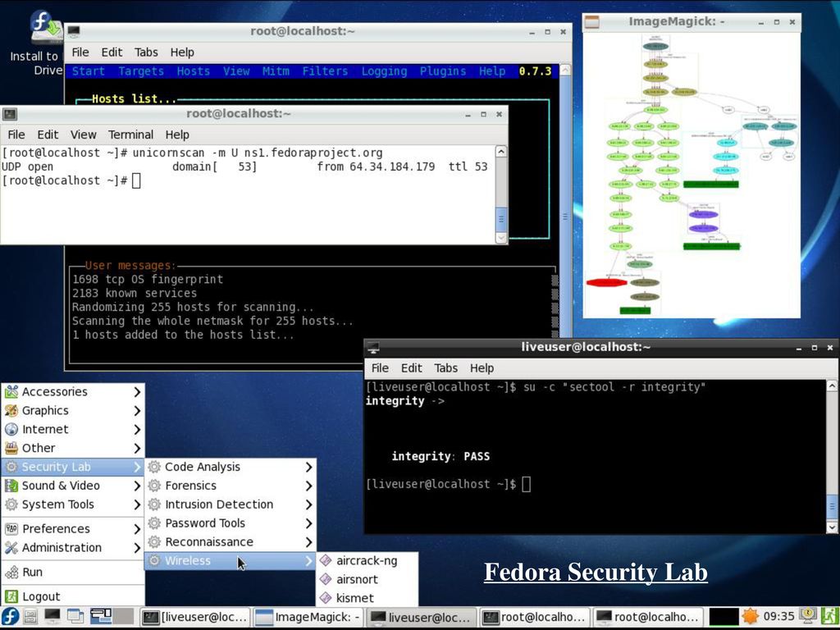Click the kismet icon in the Wireless submenu
This screenshot has height=630, width=840.
coord(325,598)
